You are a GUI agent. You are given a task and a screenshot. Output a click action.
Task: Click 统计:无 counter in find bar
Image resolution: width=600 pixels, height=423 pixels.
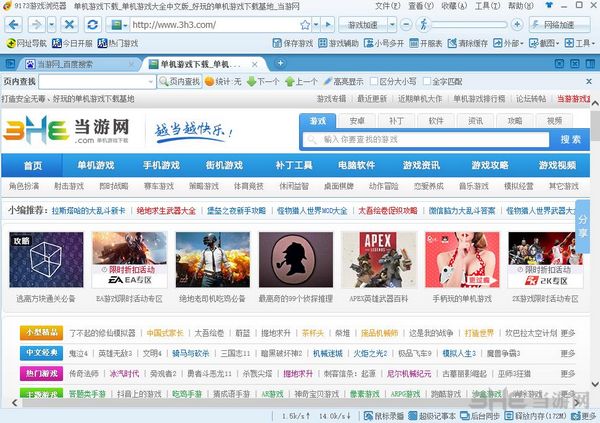tap(223, 82)
